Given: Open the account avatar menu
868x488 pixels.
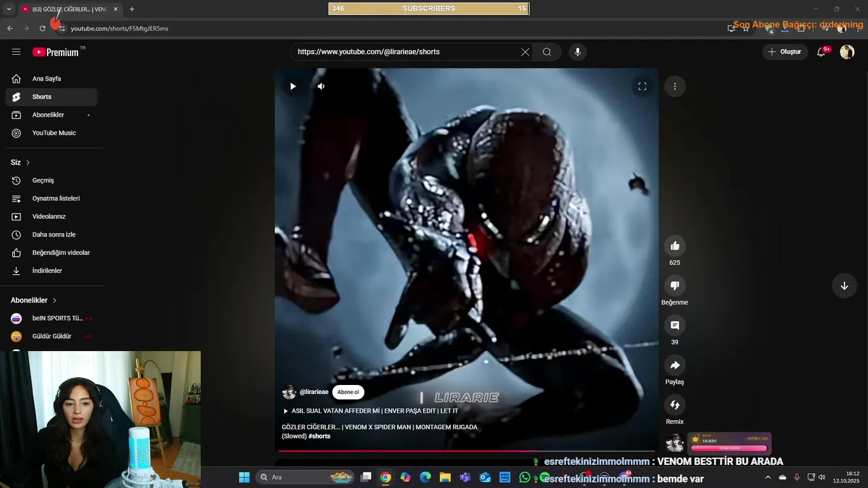Looking at the screenshot, I should click(x=847, y=52).
